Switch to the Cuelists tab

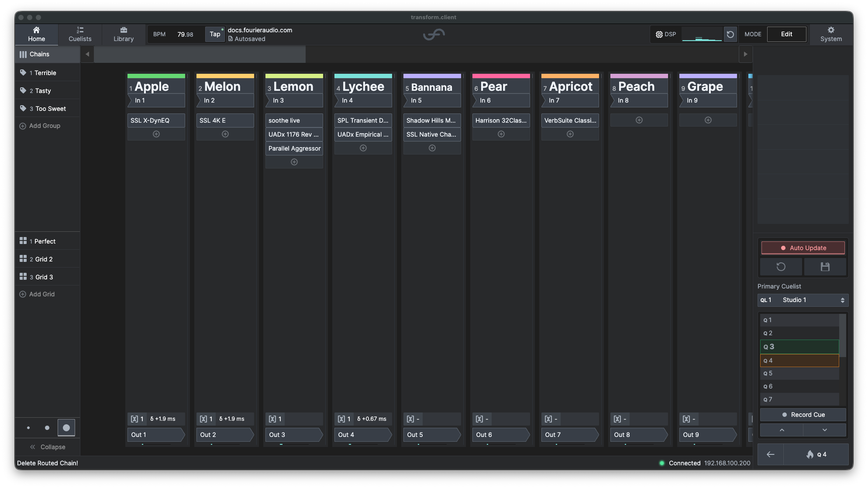pos(80,34)
